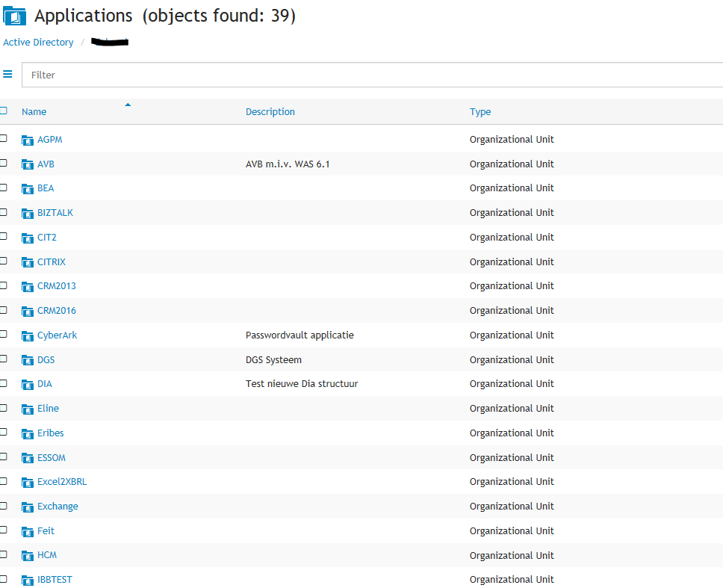This screenshot has width=723, height=588.
Task: Click the folder icon next to AGPM
Action: pyautogui.click(x=28, y=140)
